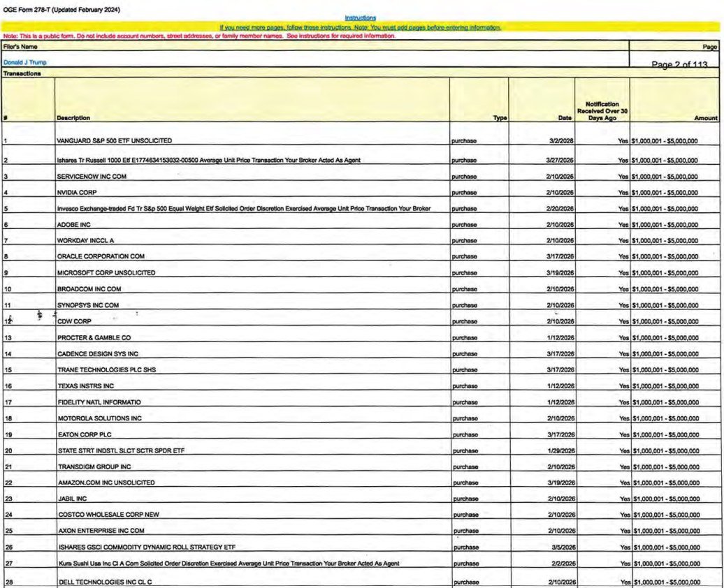Click row number 13
Image resolution: width=724 pixels, height=588 pixels.
tap(8, 338)
